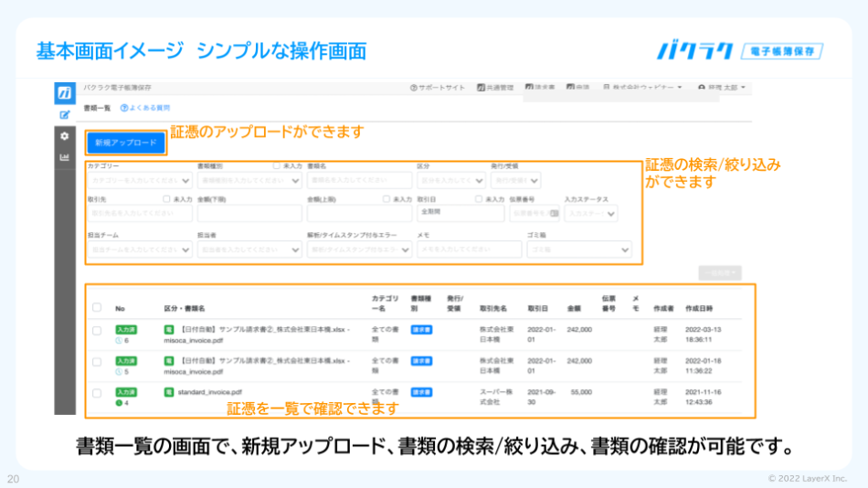
Task: Click icon inside the 伝票番号 field
Action: click(x=554, y=213)
